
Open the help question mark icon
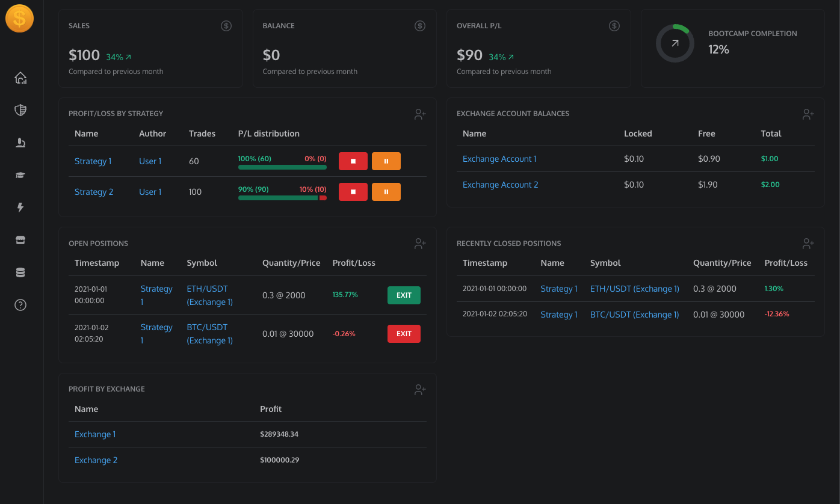[20, 305]
